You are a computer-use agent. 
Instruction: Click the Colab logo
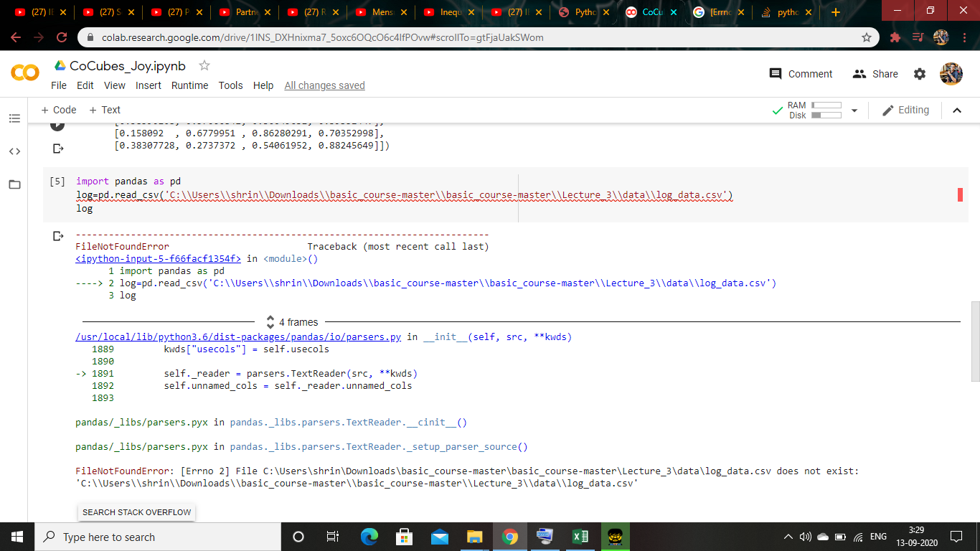(26, 74)
